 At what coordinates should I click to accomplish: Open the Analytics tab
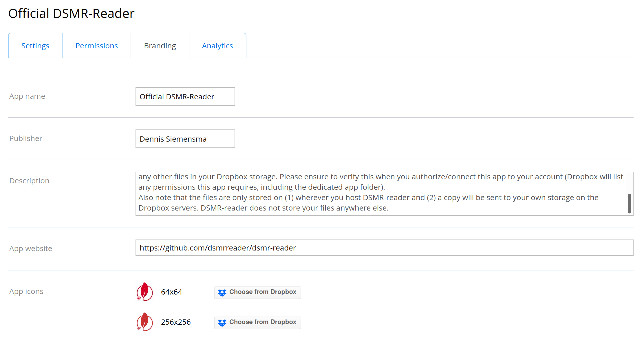[217, 45]
